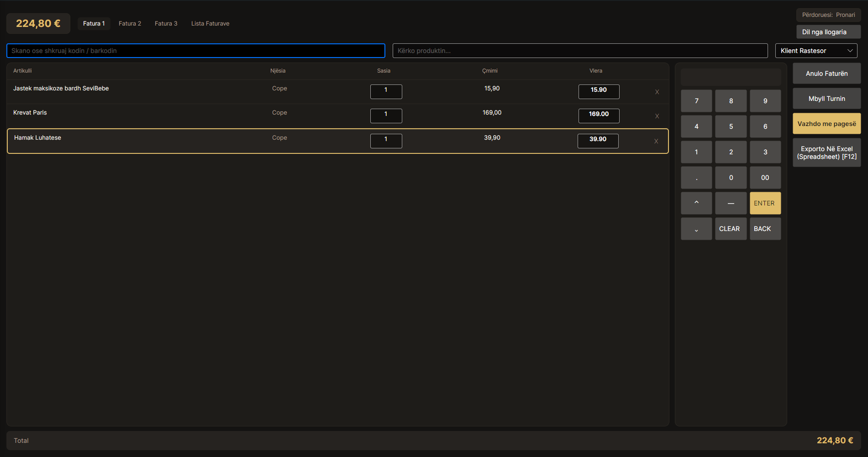
Task: Click quantity field for Krevat Paris
Action: click(x=386, y=116)
